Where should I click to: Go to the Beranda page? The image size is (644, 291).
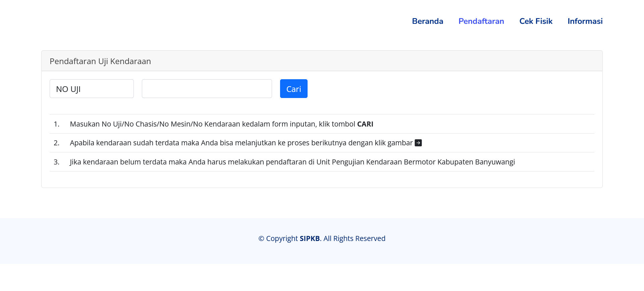tap(427, 21)
